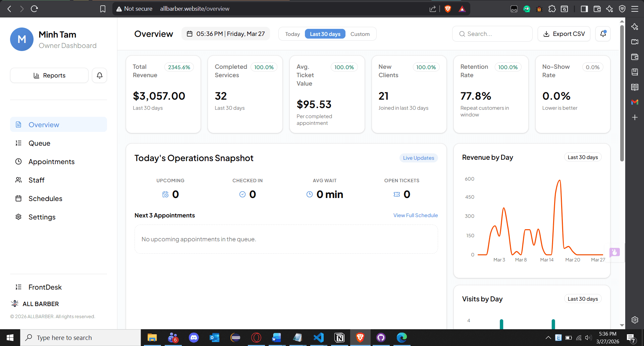This screenshot has height=346, width=644.
Task: Open Settings in the sidebar
Action: point(58,217)
